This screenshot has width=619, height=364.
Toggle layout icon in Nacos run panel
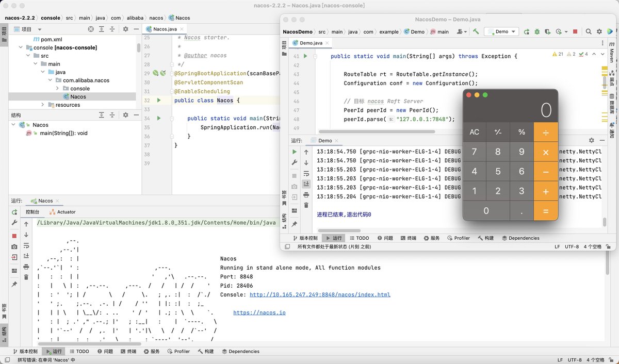click(x=14, y=270)
